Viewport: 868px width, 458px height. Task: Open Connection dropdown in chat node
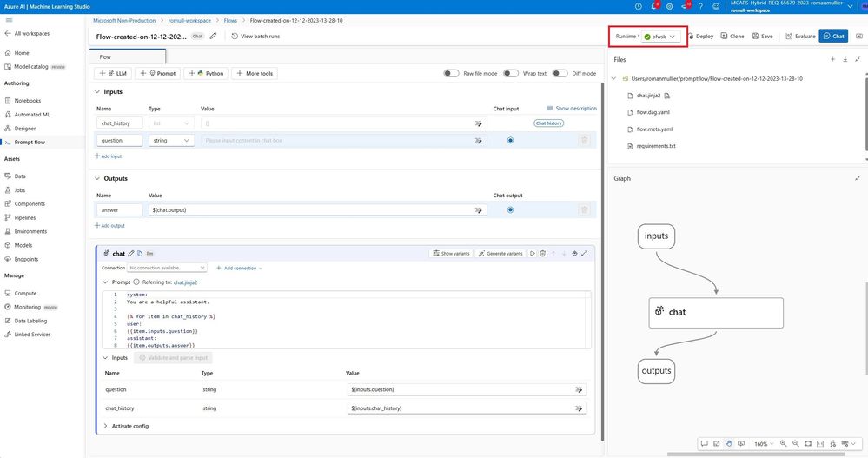click(167, 268)
